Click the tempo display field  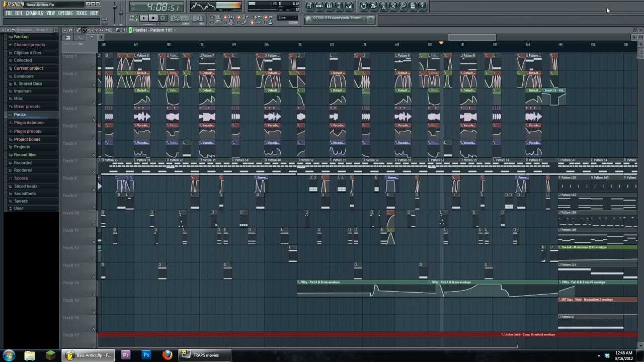pyautogui.click(x=180, y=19)
